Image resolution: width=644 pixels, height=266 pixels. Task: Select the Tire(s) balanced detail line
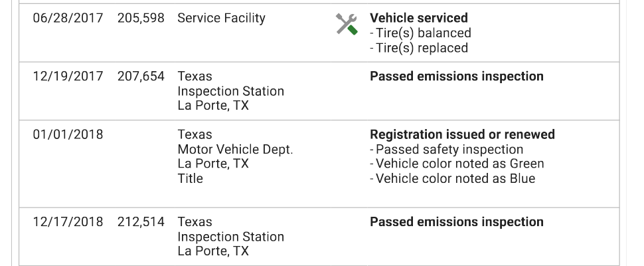(x=420, y=33)
